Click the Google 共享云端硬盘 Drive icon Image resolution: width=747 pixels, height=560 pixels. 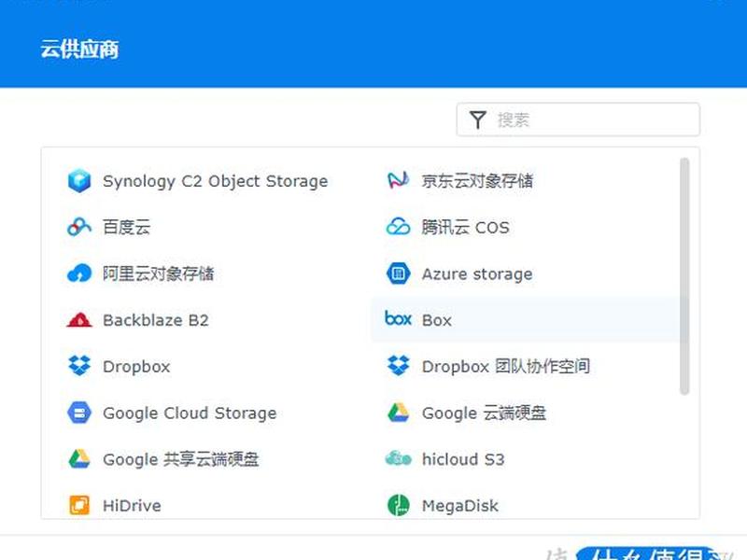click(79, 458)
